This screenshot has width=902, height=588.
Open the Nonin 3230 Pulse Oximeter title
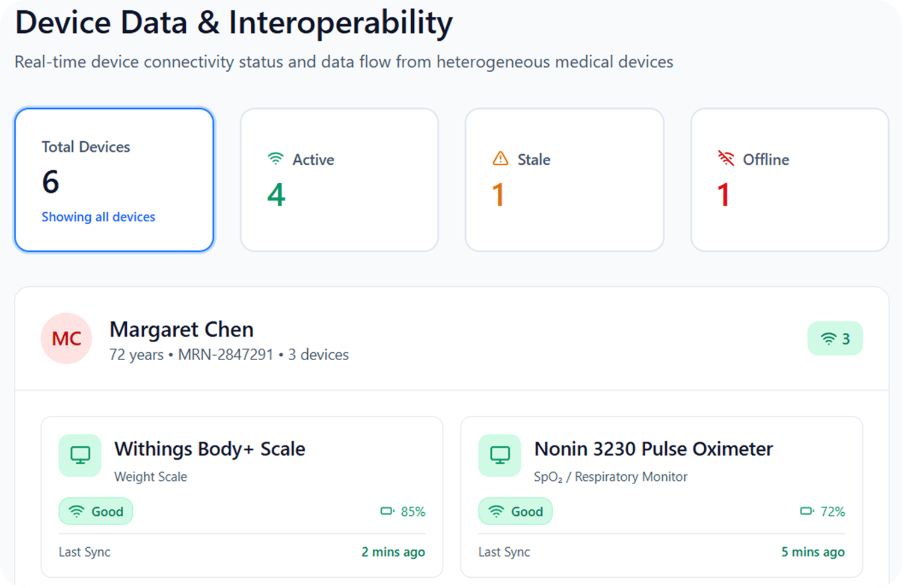tap(654, 449)
